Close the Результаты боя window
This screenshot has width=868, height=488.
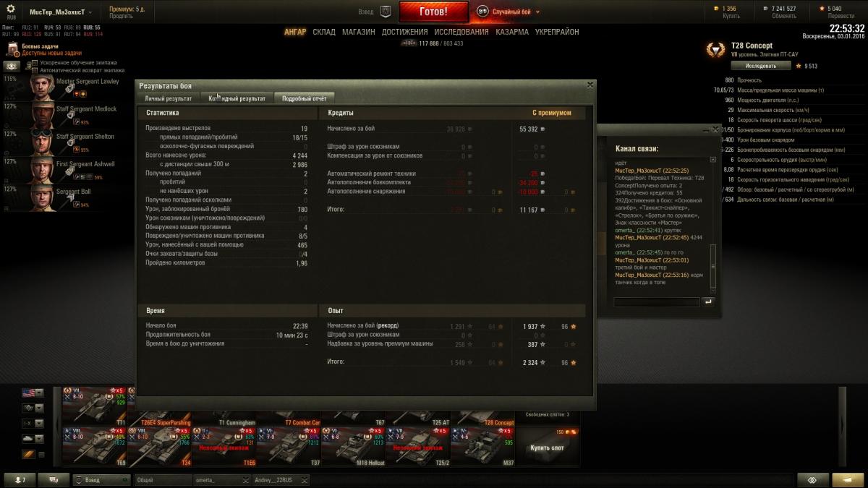(x=590, y=85)
